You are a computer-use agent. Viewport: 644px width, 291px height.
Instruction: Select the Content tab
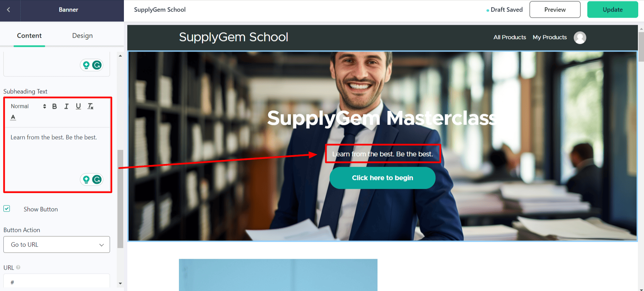click(29, 36)
